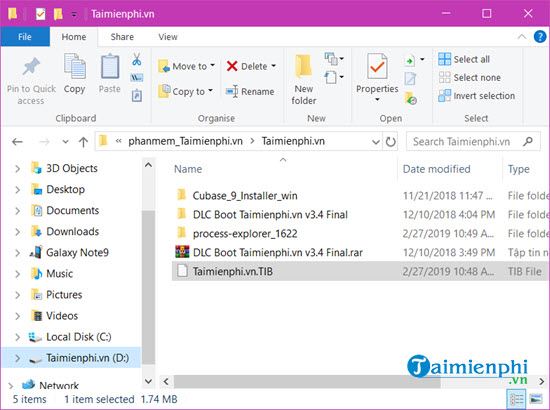Expand the 3D Objects tree node
This screenshot has width=550, height=410.
[18, 169]
